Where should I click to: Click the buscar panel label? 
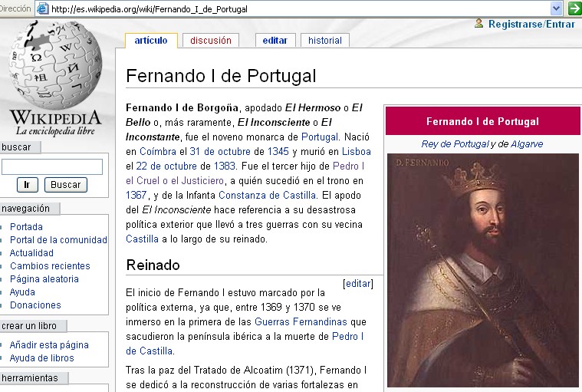[x=16, y=147]
